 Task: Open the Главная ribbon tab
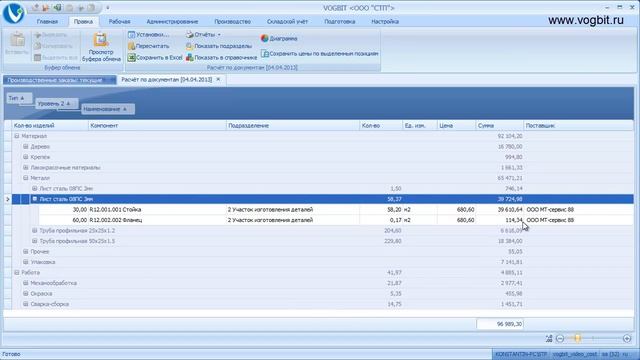click(x=47, y=22)
